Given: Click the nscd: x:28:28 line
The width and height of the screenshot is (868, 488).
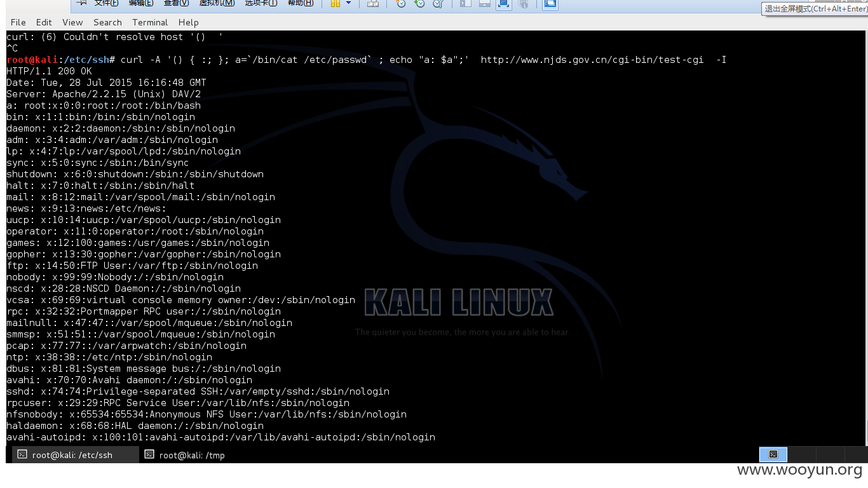Looking at the screenshot, I should [123, 288].
